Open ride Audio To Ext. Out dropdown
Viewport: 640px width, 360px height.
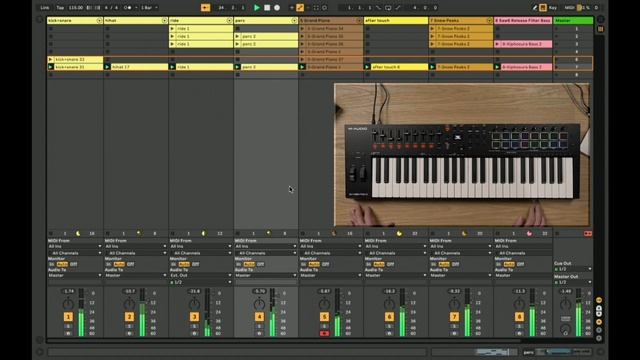tap(201, 276)
